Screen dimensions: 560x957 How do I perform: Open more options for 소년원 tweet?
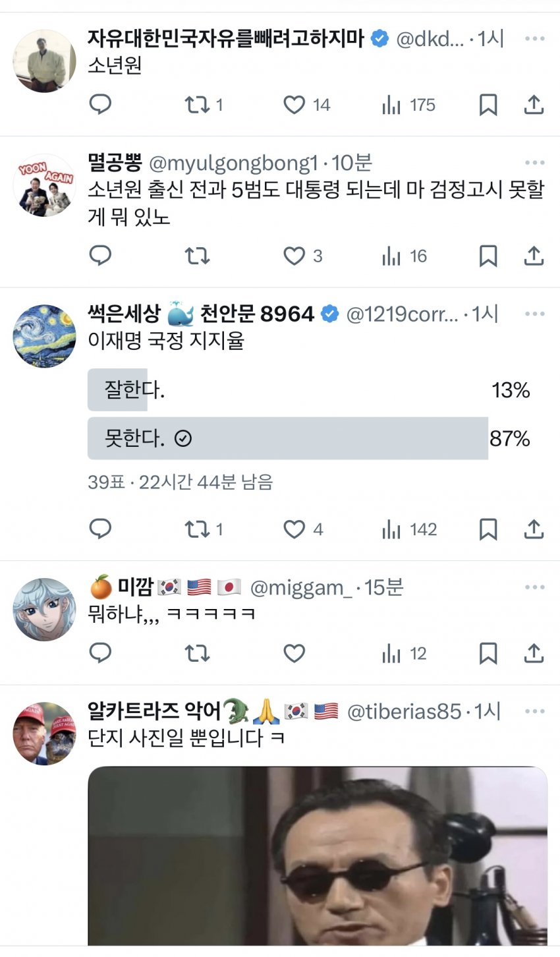pos(534,39)
